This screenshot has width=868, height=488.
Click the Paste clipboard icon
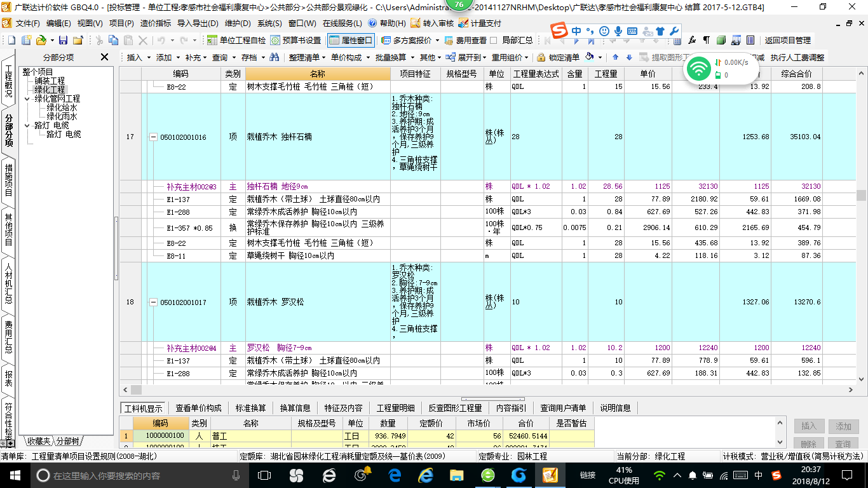click(128, 40)
